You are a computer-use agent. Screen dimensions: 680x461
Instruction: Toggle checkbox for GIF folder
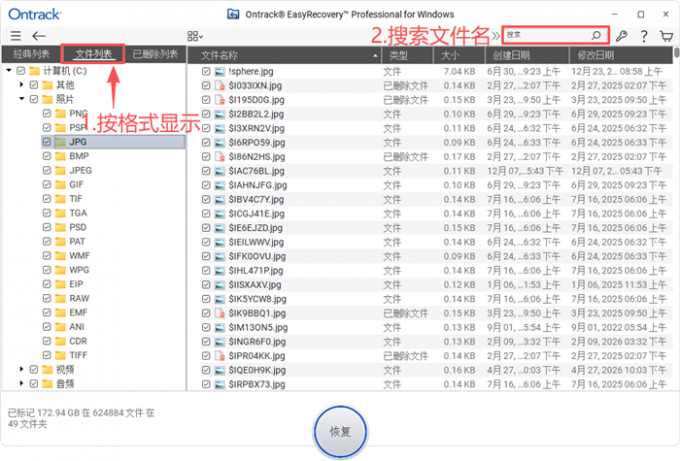click(47, 184)
